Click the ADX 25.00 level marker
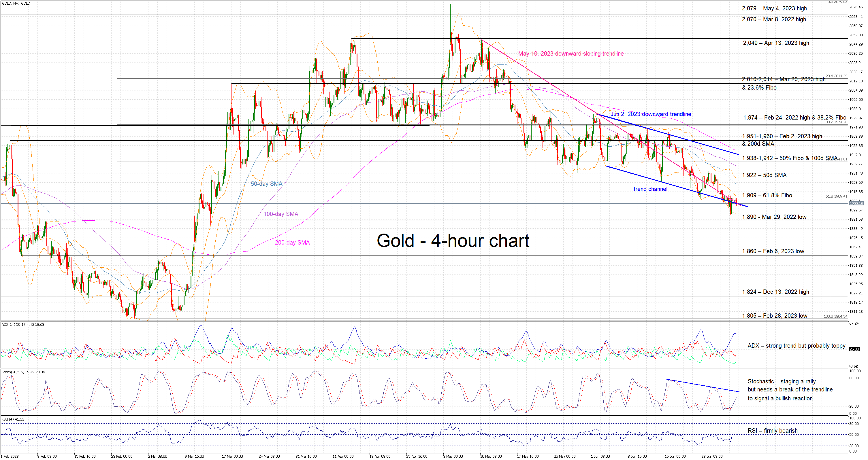The image size is (868, 460). 854,349
